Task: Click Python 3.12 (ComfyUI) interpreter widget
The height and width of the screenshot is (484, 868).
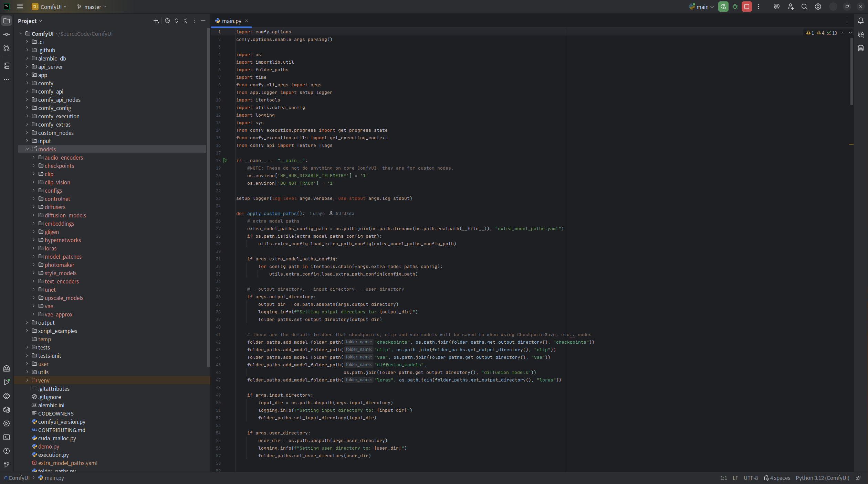Action: [822, 478]
